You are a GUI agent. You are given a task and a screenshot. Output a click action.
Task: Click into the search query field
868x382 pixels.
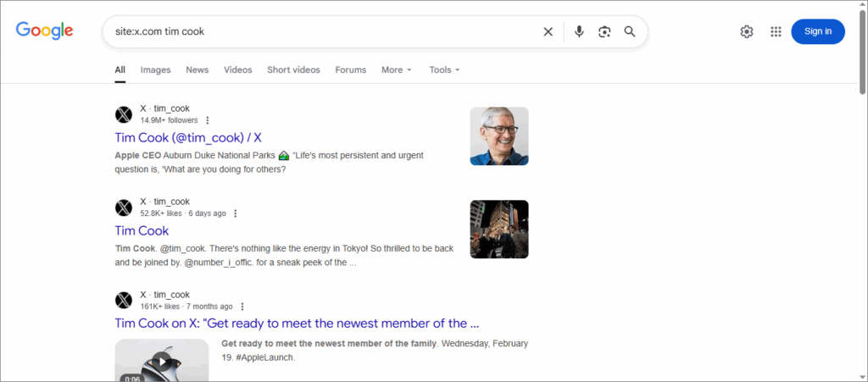[322, 31]
